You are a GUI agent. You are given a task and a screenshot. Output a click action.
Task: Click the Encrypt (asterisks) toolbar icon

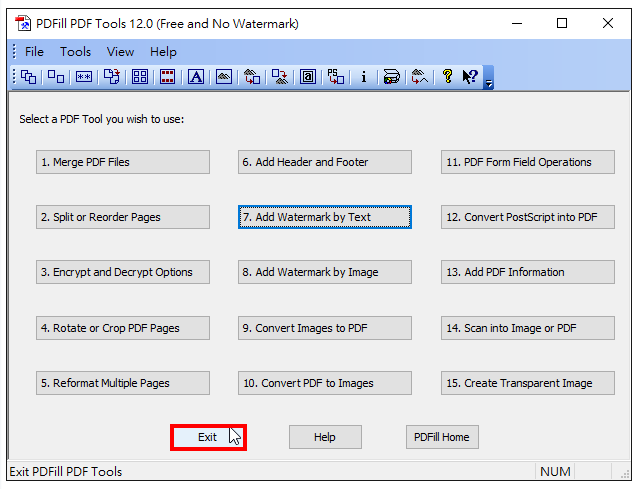84,76
